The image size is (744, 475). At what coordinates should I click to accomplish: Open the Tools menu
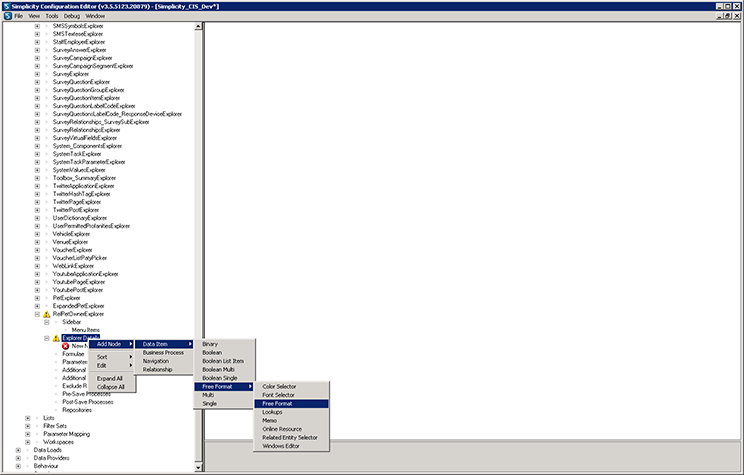pyautogui.click(x=52, y=16)
